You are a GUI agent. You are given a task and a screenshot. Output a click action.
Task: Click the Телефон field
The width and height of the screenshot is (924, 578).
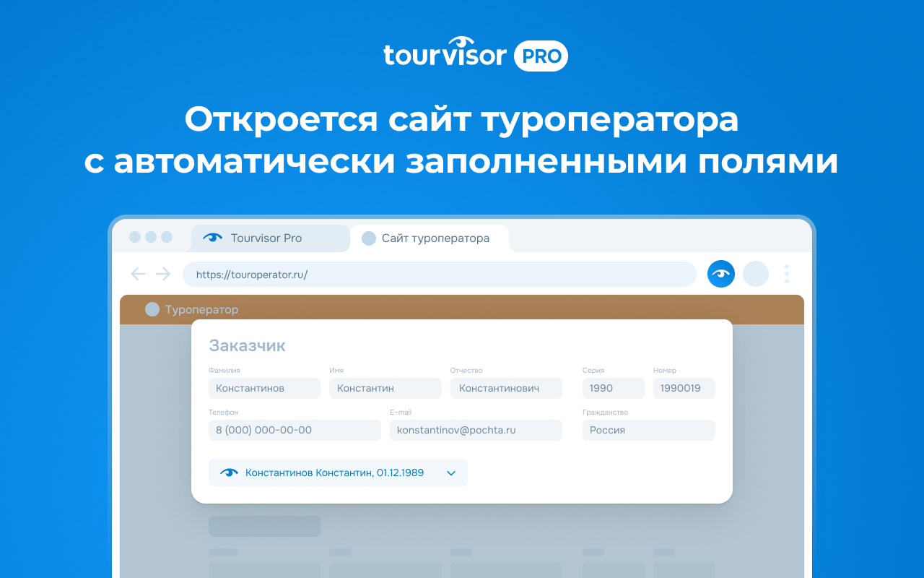pyautogui.click(x=295, y=430)
